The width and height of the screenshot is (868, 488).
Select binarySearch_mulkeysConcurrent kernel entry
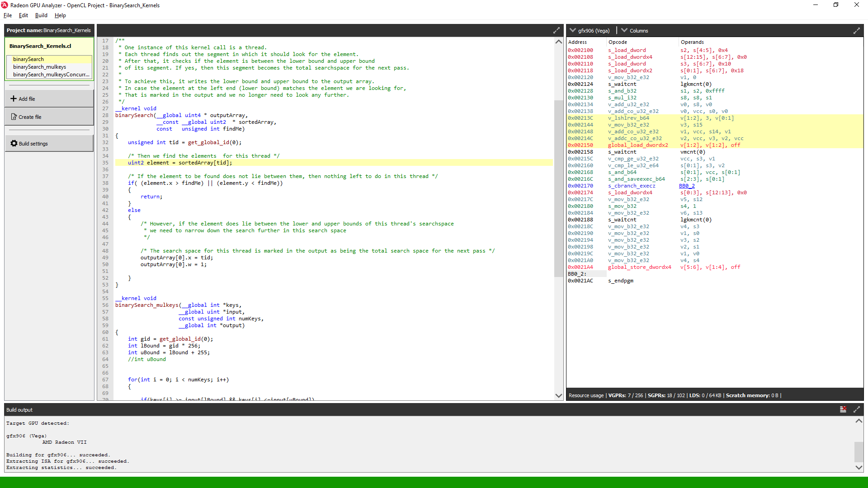pyautogui.click(x=51, y=75)
